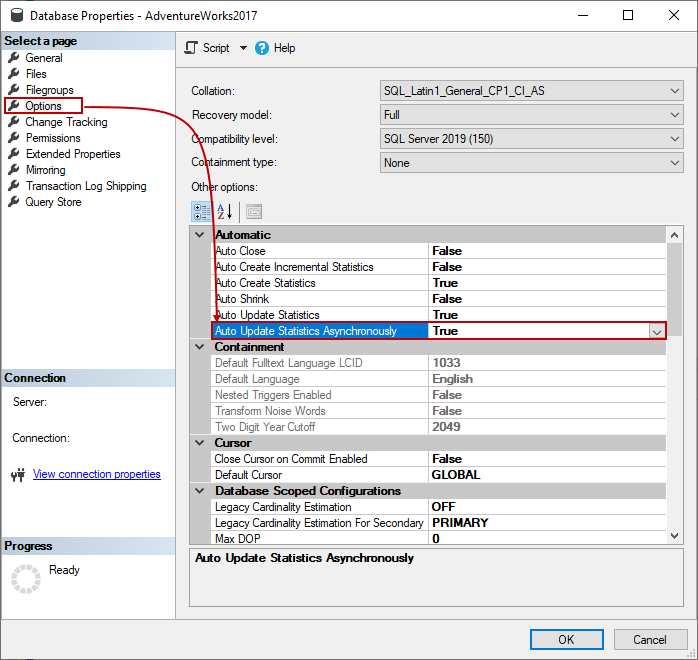This screenshot has width=698, height=660.
Task: Click the wrench icon beside Query Store
Action: (x=14, y=202)
